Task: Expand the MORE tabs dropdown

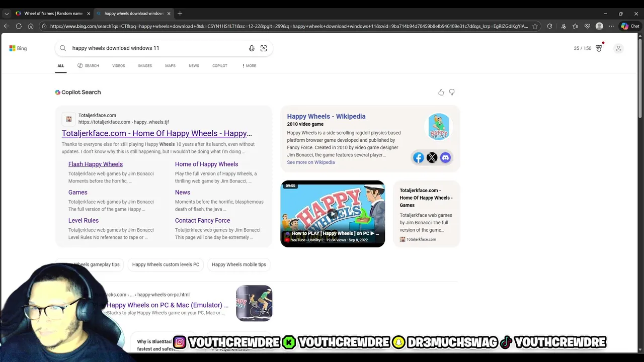Action: (249, 66)
